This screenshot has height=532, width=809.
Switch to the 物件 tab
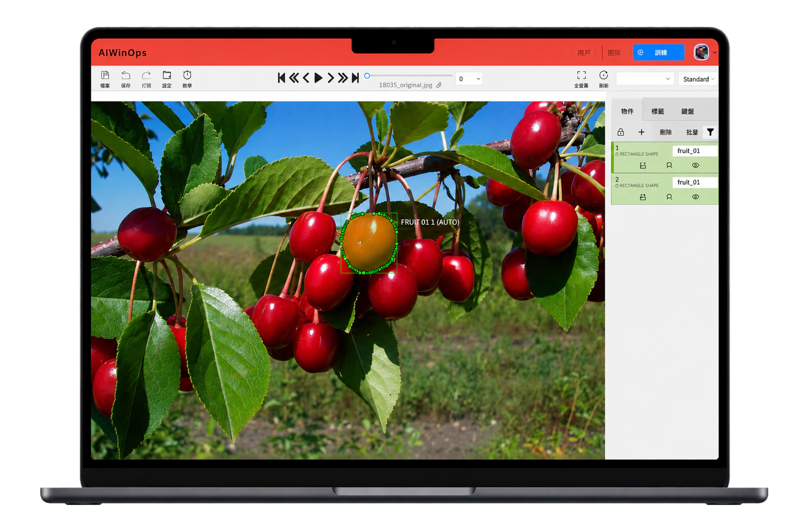coord(627,111)
